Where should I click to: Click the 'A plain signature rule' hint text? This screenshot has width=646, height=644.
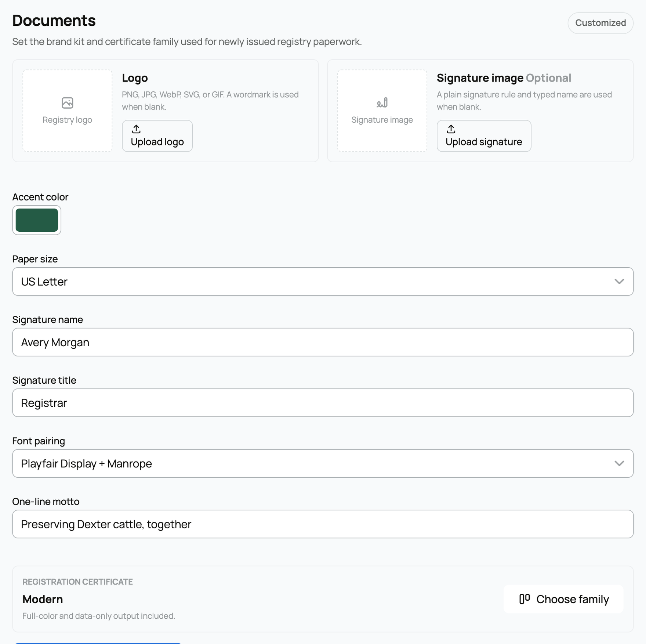click(x=524, y=101)
